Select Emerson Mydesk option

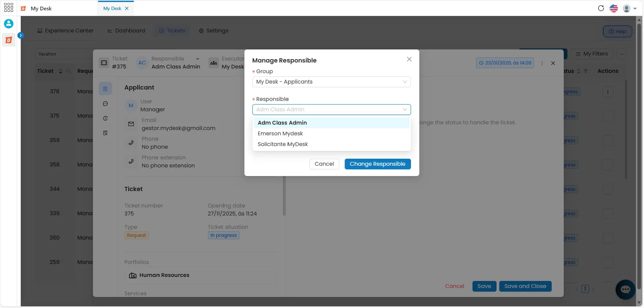[x=331, y=134]
